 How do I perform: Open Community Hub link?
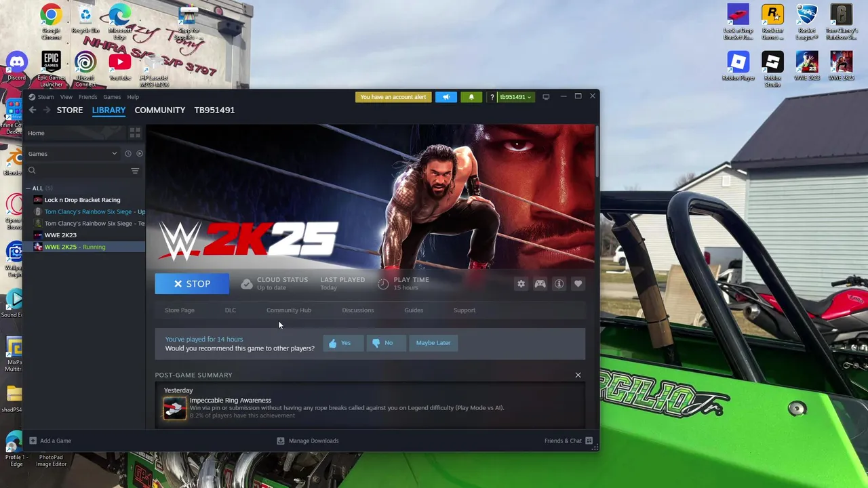289,310
